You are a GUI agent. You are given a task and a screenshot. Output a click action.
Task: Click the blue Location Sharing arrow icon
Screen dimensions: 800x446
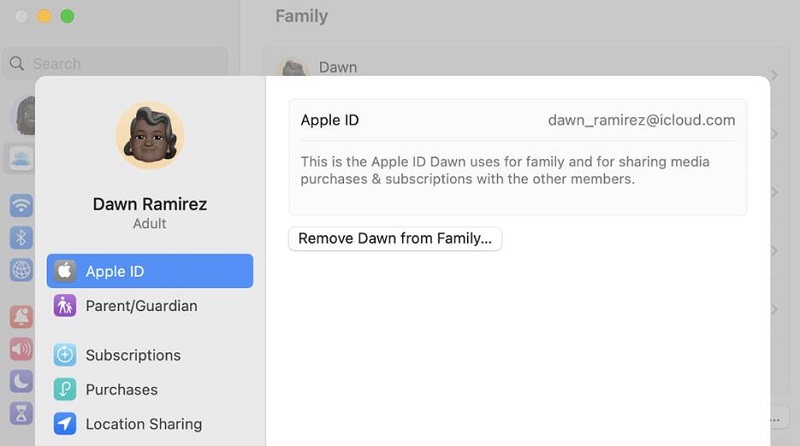tap(65, 424)
